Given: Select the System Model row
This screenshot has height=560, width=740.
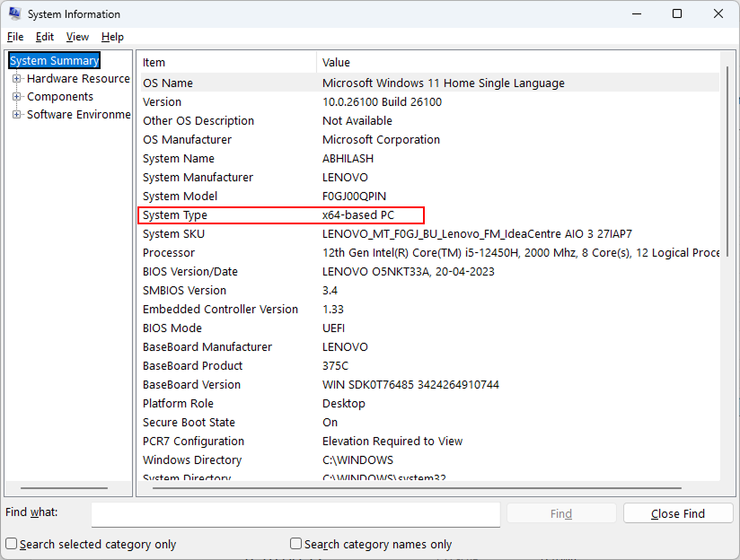Looking at the screenshot, I should coord(429,197).
